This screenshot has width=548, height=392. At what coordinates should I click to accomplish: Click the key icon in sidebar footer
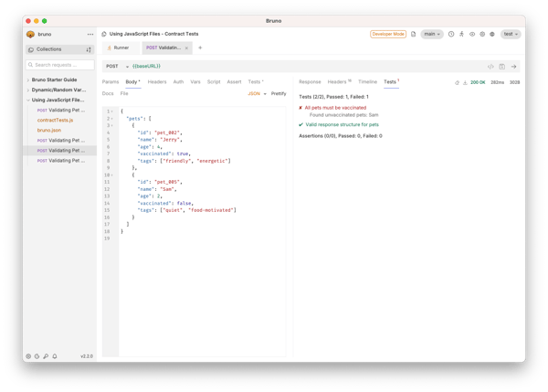tap(46, 356)
